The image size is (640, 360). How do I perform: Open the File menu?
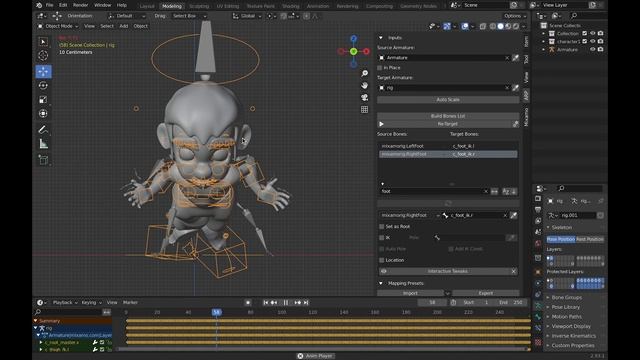[49, 5]
